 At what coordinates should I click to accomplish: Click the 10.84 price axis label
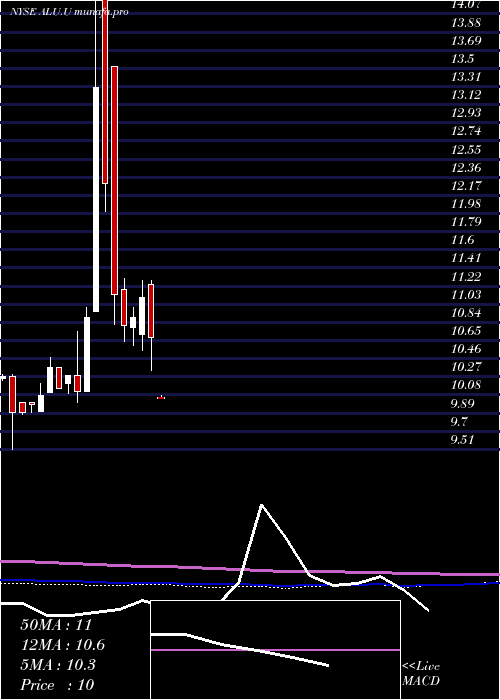pos(466,313)
